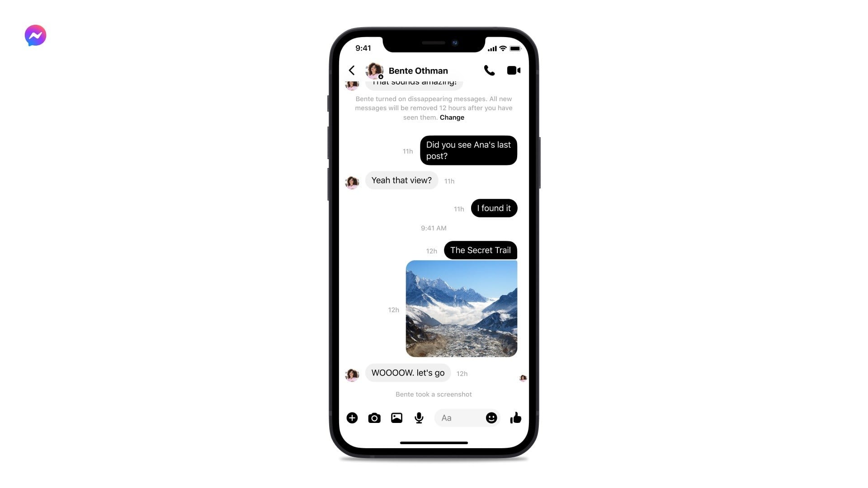
Task: Tap Bente Othman's profile picture
Action: pos(373,70)
